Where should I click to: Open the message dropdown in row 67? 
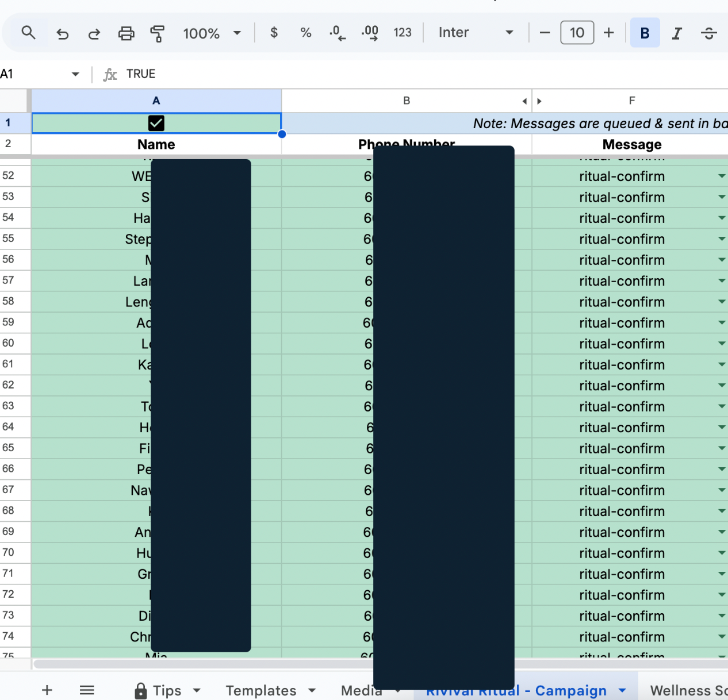coord(722,490)
